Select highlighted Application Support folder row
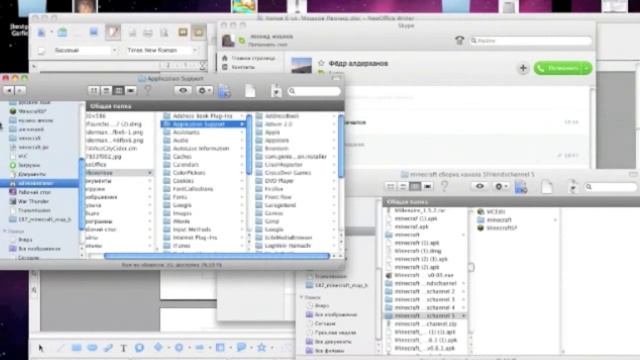 pos(203,124)
